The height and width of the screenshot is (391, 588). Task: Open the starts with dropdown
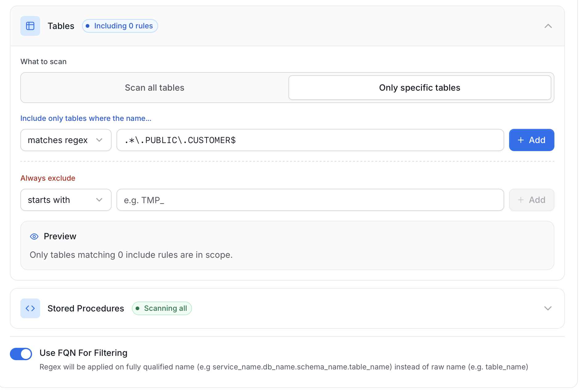point(66,200)
